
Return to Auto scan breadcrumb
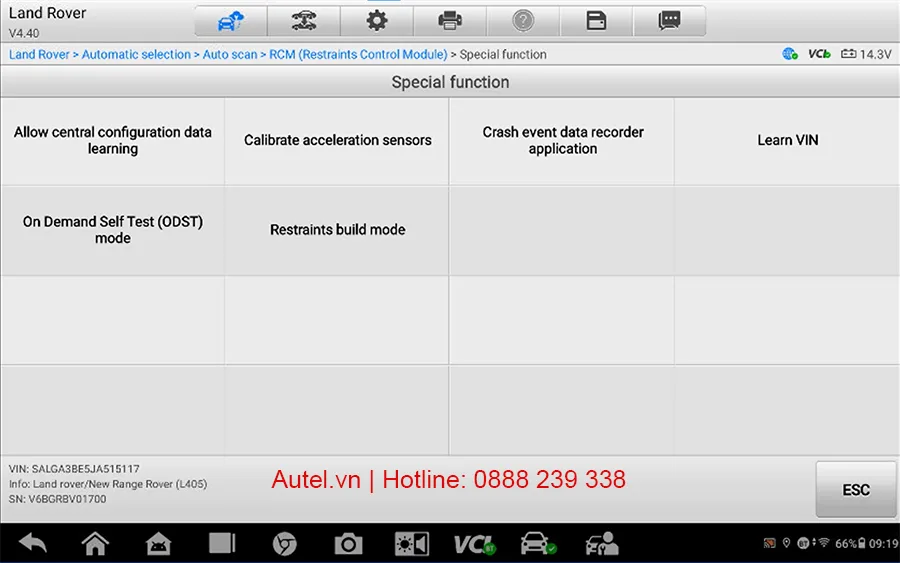(230, 55)
